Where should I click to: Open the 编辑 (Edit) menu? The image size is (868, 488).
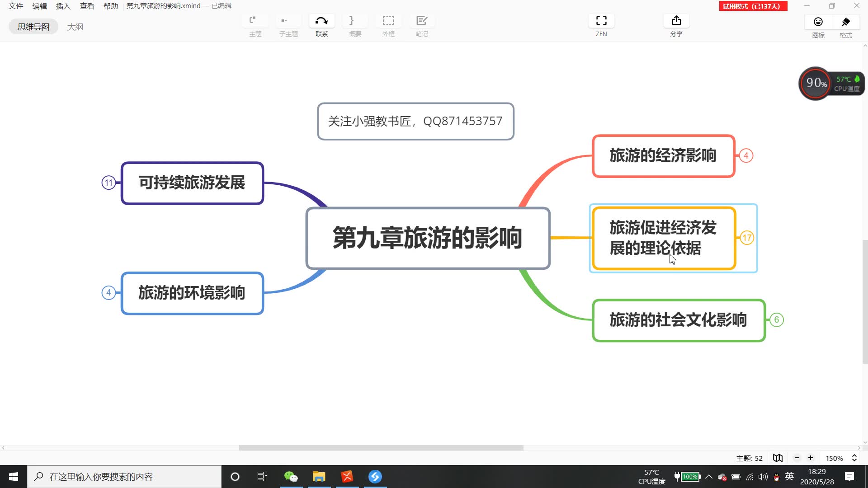coord(40,6)
